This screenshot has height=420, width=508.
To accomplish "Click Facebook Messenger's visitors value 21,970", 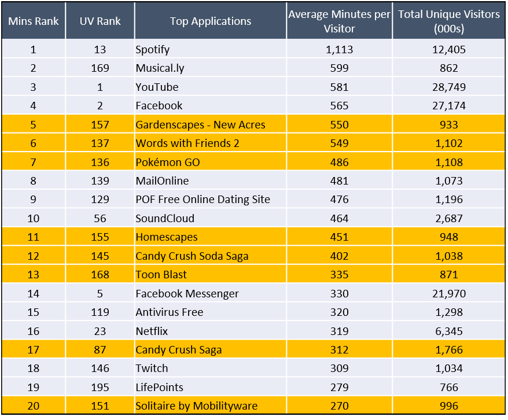I will [x=449, y=293].
